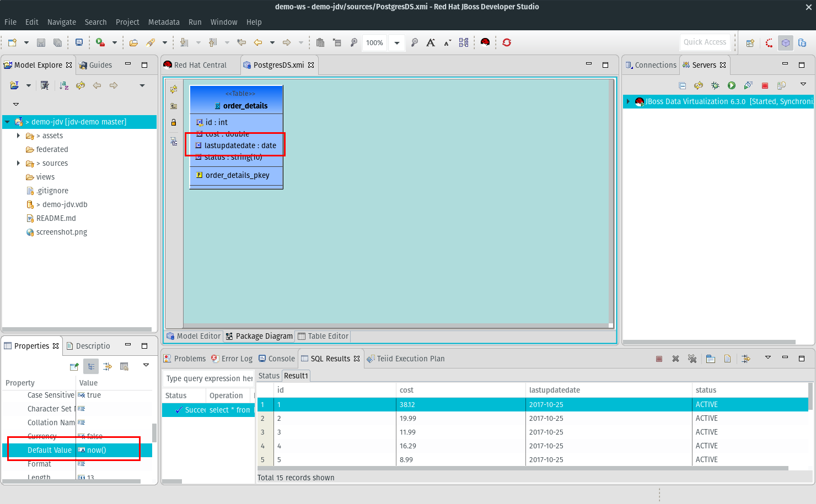Open the Servers view menu triangle
The width and height of the screenshot is (816, 504).
[x=803, y=84]
